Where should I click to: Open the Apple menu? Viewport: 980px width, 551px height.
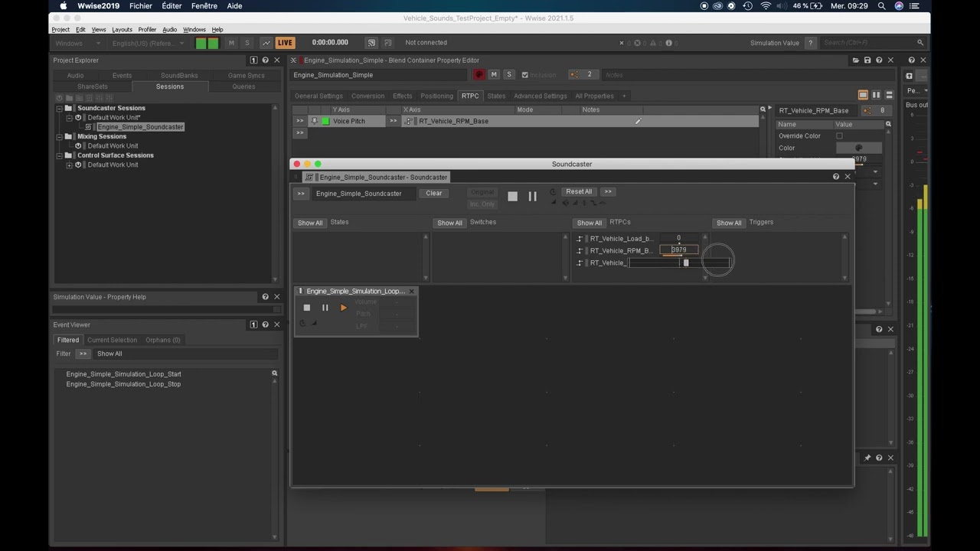(63, 6)
